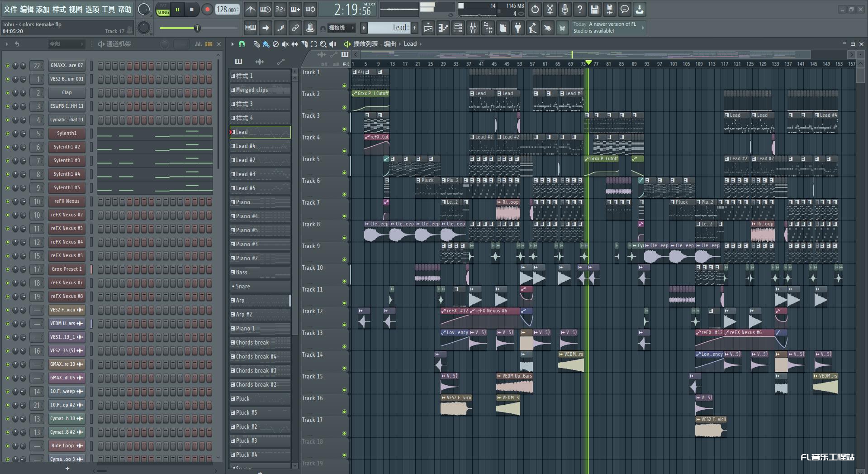Click the main pitch knob
Screen dimensions: 868x474
click(144, 28)
